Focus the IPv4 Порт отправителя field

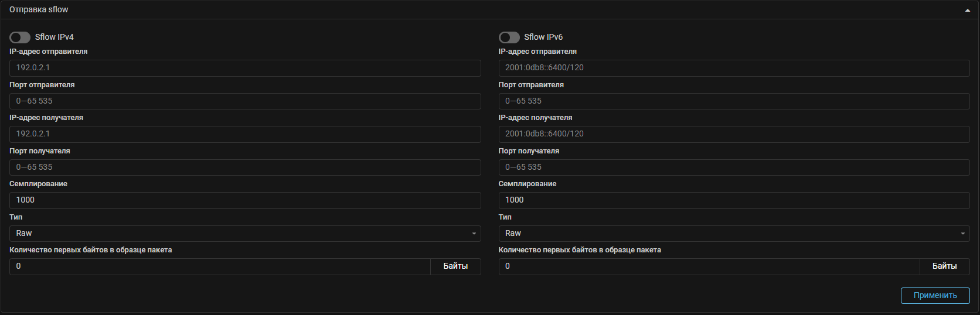tap(245, 101)
